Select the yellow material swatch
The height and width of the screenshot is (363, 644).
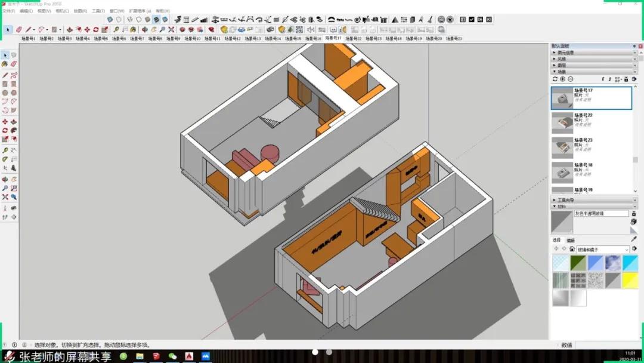630,281
